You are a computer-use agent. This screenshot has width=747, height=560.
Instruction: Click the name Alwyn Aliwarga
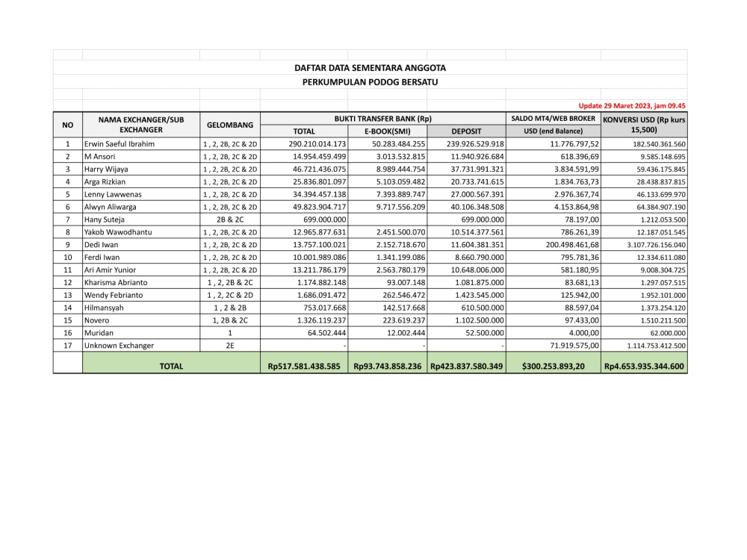(x=110, y=207)
